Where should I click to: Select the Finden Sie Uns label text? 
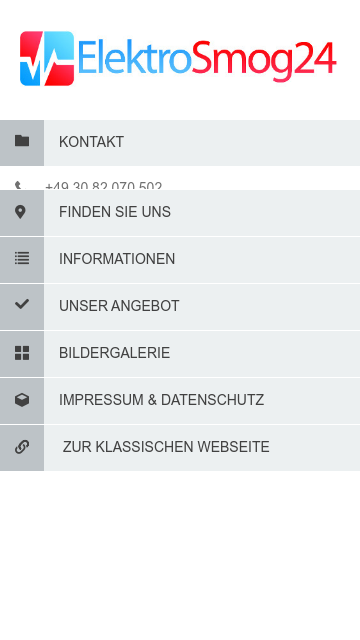[x=115, y=212]
